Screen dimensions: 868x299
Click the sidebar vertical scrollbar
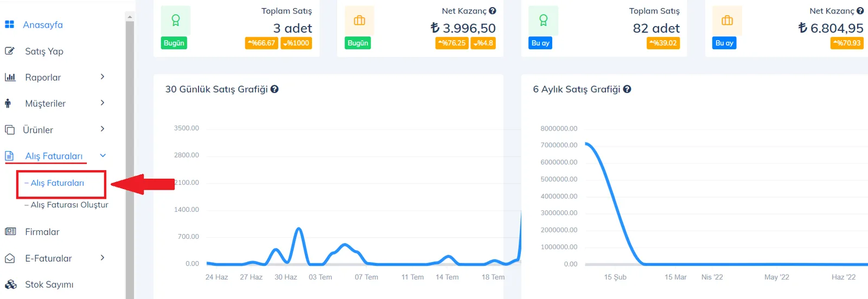(130, 160)
